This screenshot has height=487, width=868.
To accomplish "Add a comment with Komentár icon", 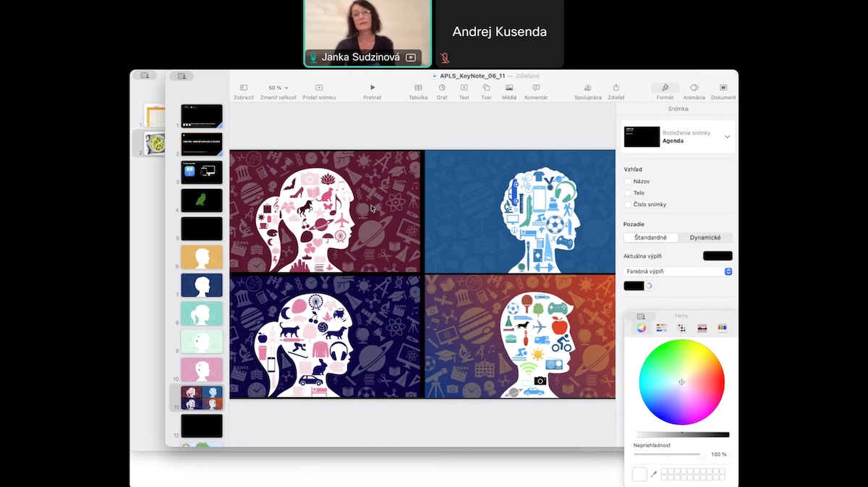I will coord(536,88).
